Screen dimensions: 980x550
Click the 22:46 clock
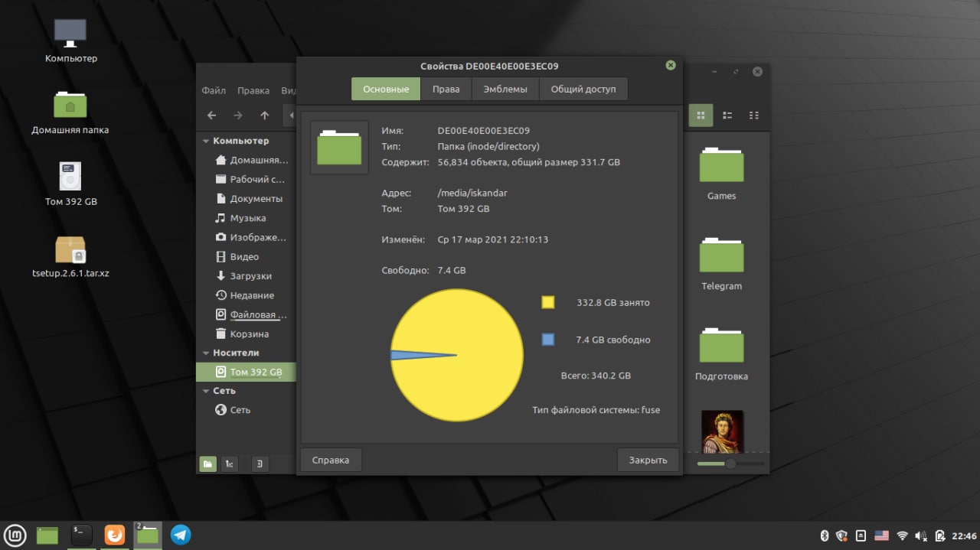coord(963,535)
